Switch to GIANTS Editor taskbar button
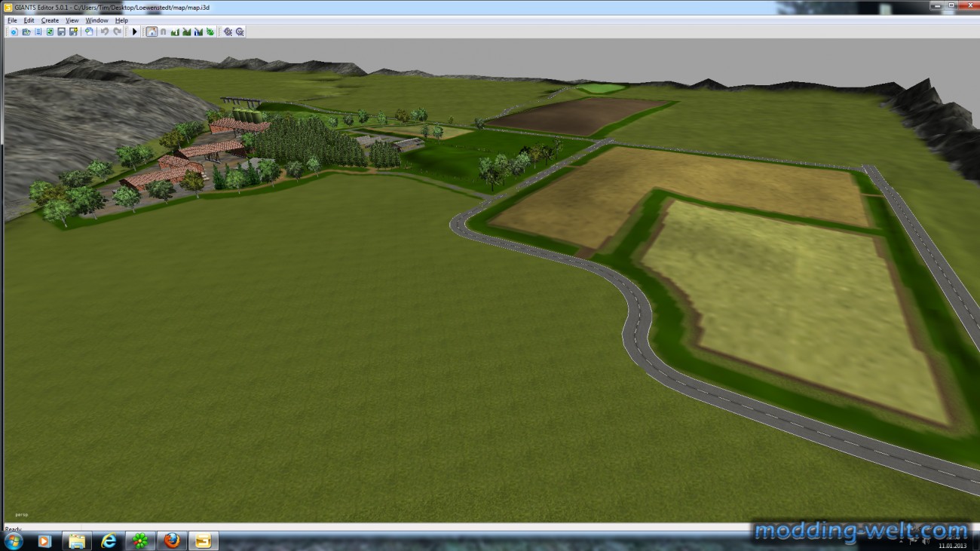The image size is (980, 551). [x=204, y=541]
